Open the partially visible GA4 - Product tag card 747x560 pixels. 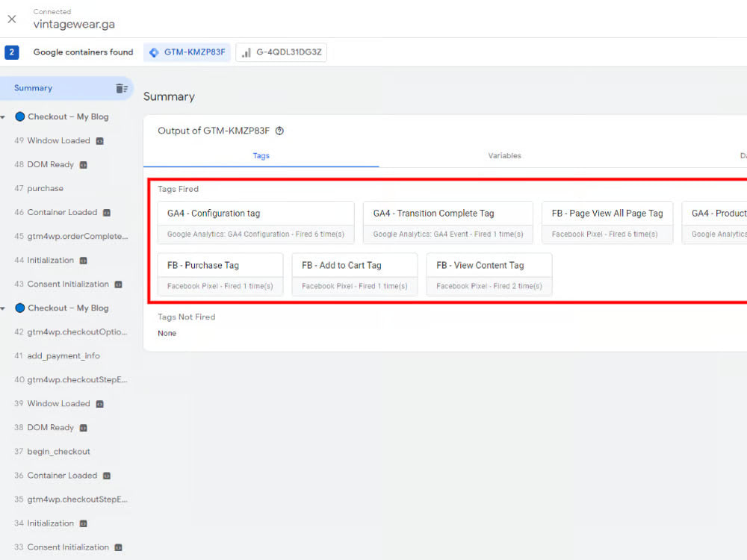pos(715,223)
